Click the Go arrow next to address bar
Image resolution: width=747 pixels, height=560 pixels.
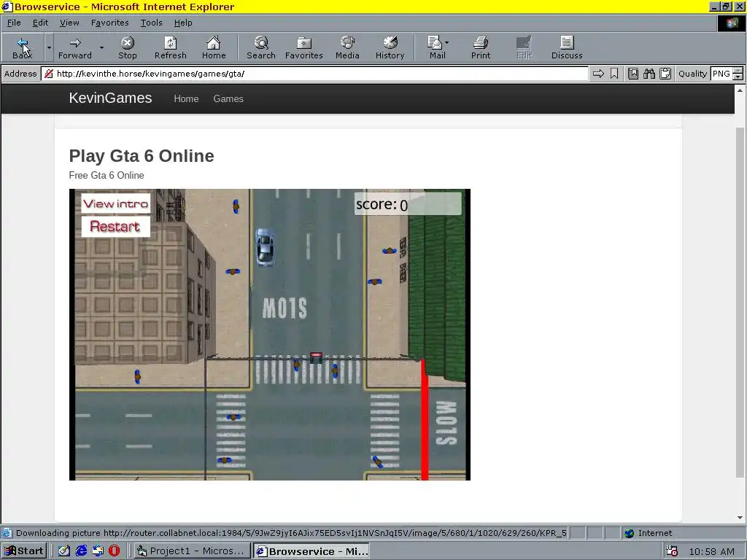[x=598, y=74]
